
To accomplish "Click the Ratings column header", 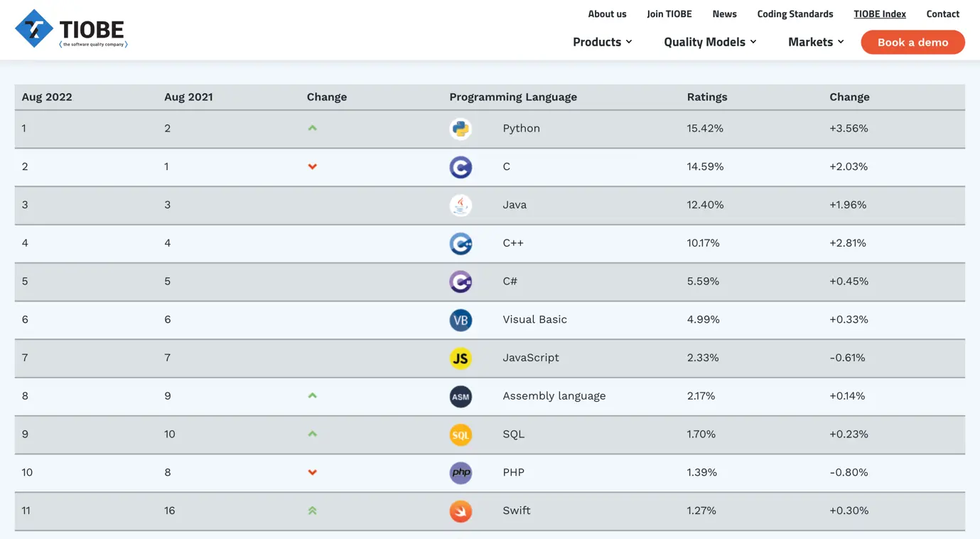I will (706, 97).
